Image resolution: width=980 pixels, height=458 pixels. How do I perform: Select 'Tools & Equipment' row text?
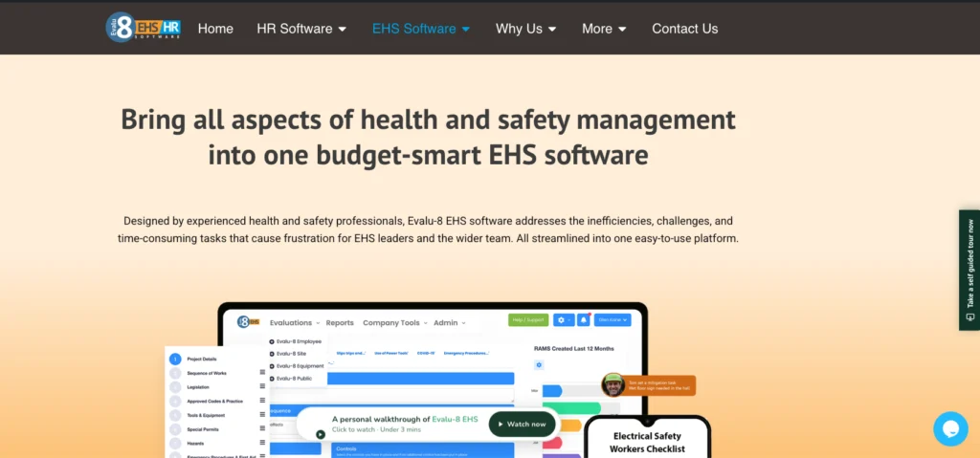tap(206, 416)
